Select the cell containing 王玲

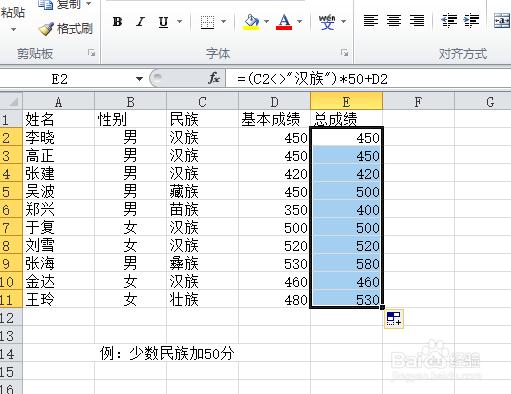pyautogui.click(x=58, y=299)
